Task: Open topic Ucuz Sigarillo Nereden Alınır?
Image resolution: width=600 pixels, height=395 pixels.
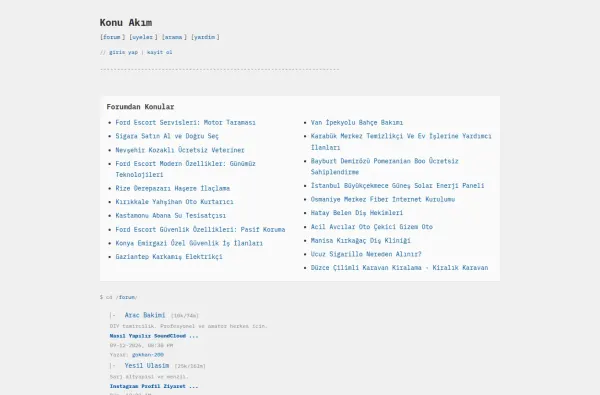Action: tap(366, 254)
